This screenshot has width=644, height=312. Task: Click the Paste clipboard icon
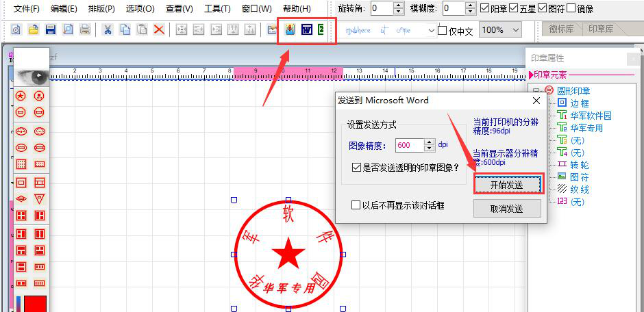(142, 29)
